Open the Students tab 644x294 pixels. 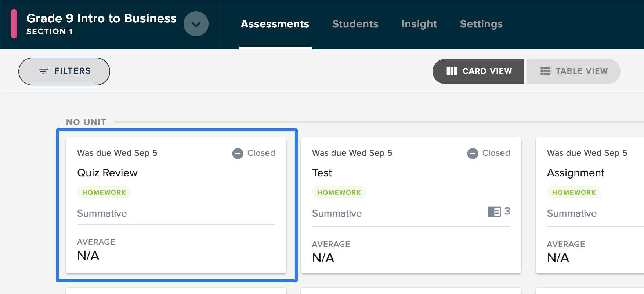(355, 24)
